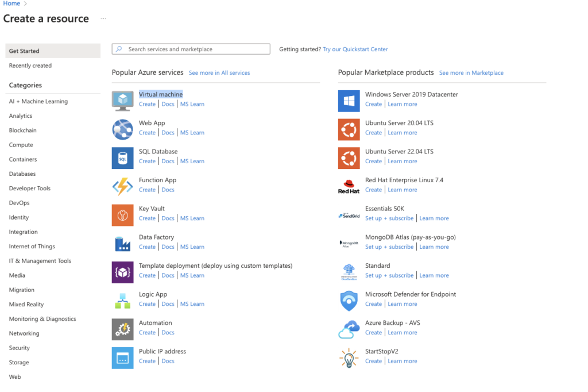Click Learn more for Ubuntu Server 20.04 LTS
This screenshot has height=392, width=588.
(403, 133)
